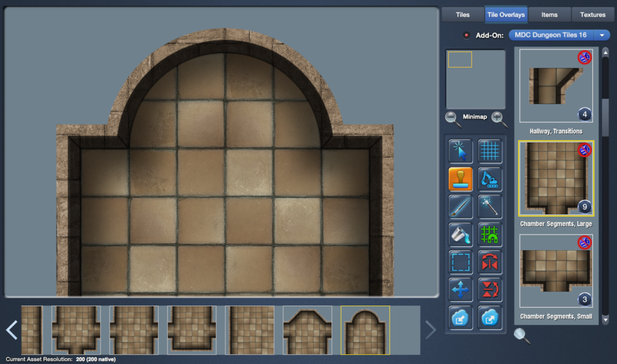Viewport: 617px width, 364px height.
Task: Select the Hallway, Transitions tile set
Action: click(555, 84)
